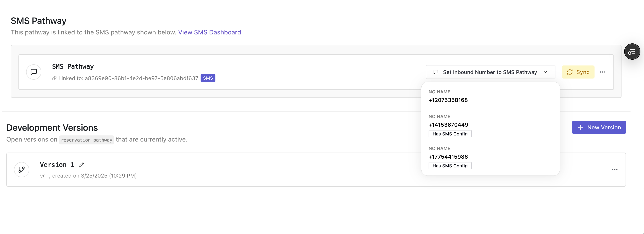Click Has SMS Config tag under +17754415986
The height and width of the screenshot is (234, 644).
450,166
